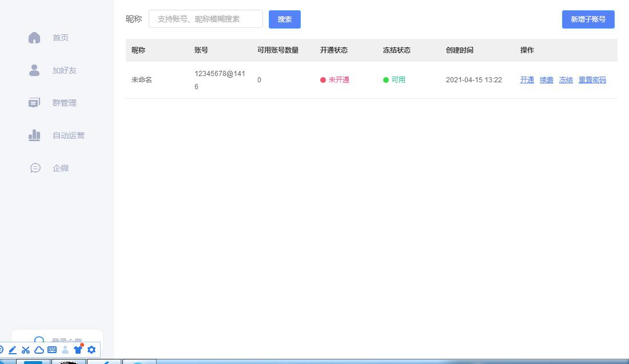The image size is (629, 364).
Task: Focus the 昵称 search input field
Action: (205, 19)
